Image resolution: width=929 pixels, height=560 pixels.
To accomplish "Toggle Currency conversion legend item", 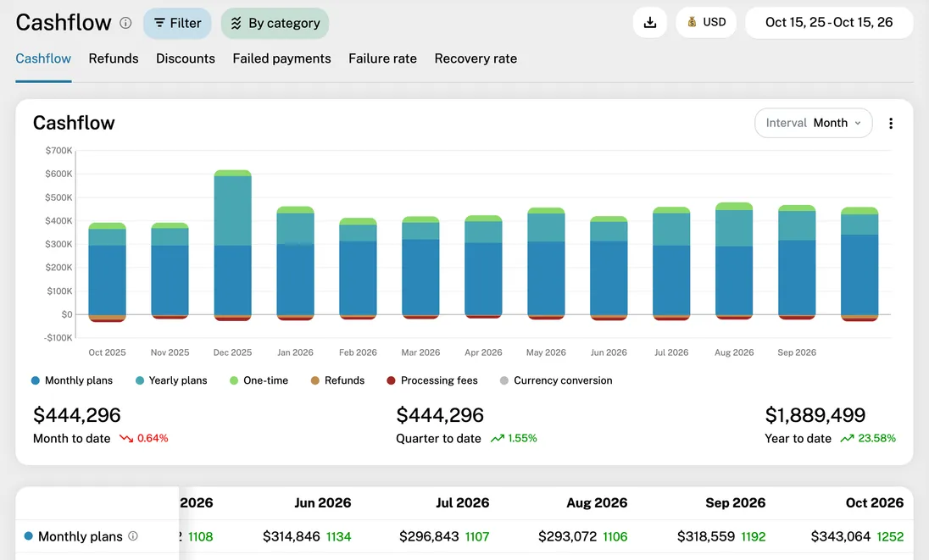I will (x=556, y=380).
